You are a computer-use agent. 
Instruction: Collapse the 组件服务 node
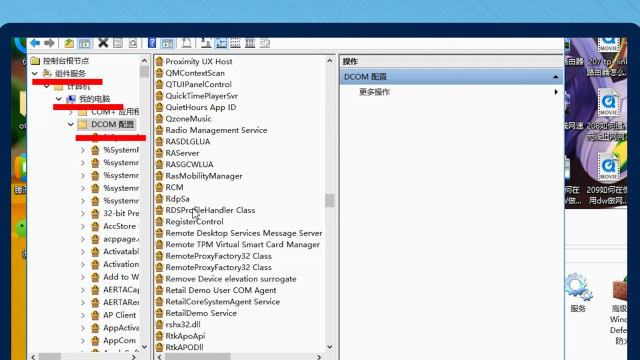click(x=35, y=73)
